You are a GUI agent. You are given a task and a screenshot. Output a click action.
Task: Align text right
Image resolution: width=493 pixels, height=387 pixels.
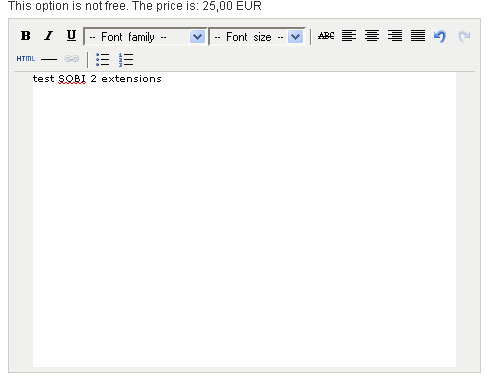tap(395, 36)
